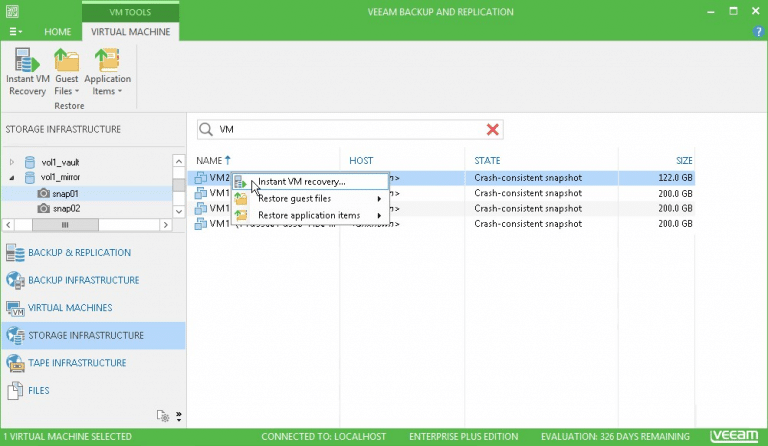Screen dimensions: 768x446
Task: Click the selected row's Crash-consistent snapshot state
Action: point(528,178)
